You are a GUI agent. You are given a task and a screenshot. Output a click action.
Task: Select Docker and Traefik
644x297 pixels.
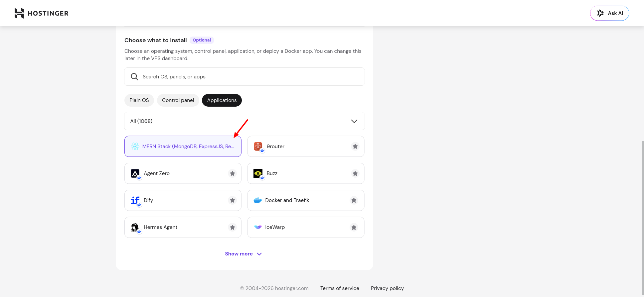pyautogui.click(x=306, y=200)
